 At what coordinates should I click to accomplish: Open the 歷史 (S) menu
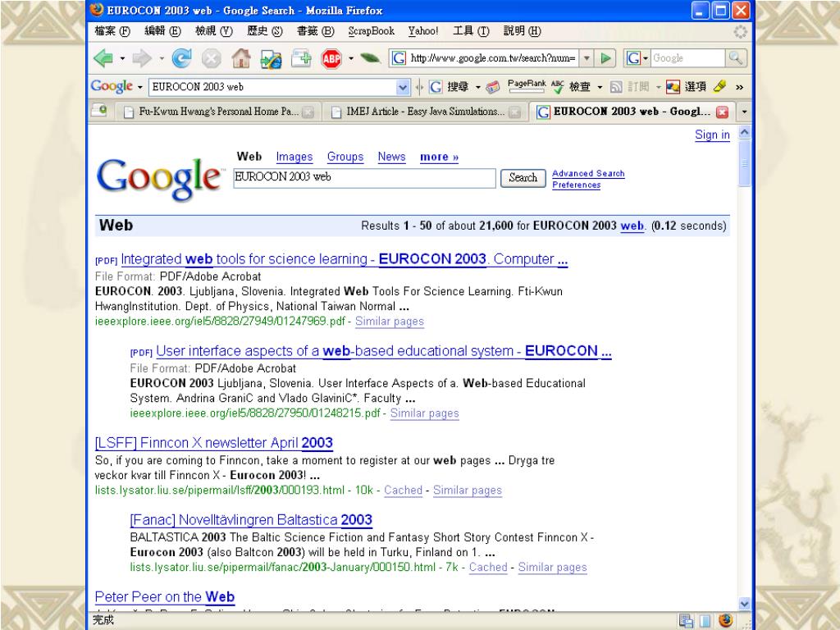[265, 31]
